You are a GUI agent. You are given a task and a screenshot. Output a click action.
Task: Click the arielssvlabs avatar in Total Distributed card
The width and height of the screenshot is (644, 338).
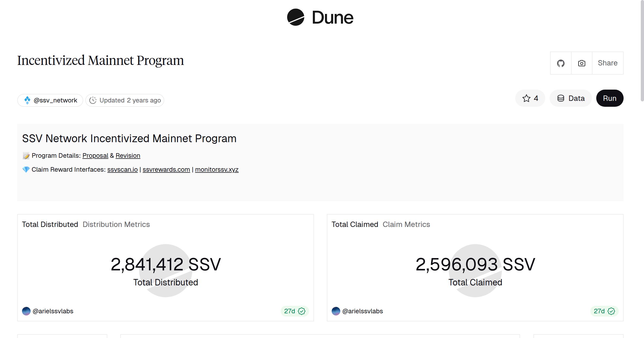[26, 311]
